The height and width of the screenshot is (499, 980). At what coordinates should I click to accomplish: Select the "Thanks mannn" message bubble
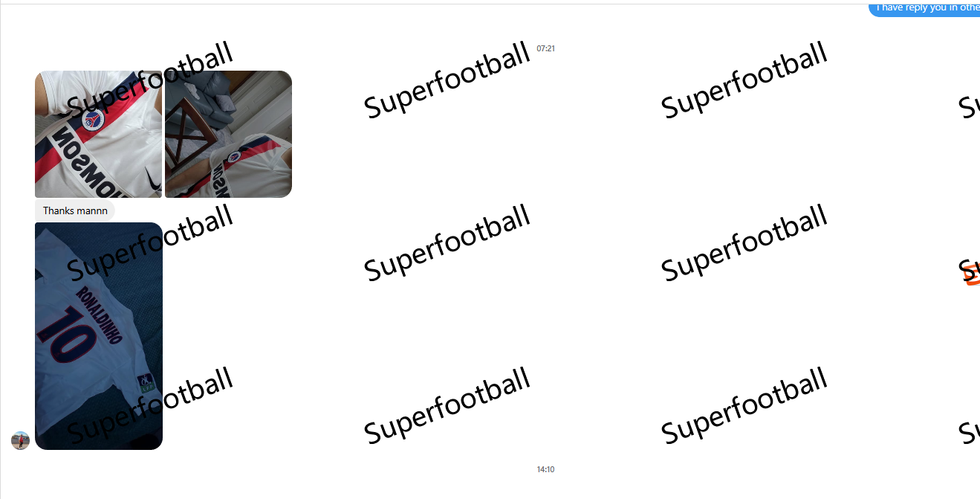pyautogui.click(x=75, y=210)
